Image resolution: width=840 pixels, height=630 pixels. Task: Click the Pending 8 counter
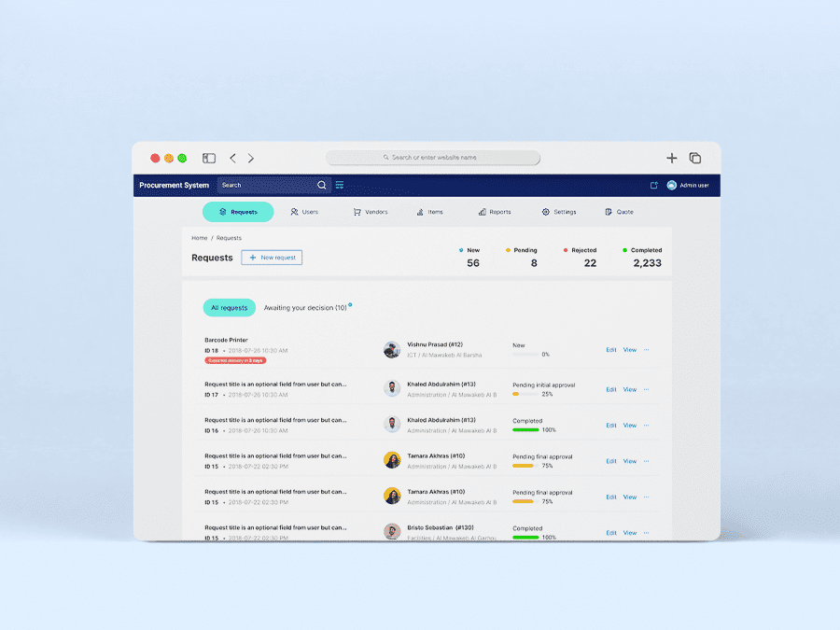click(522, 258)
